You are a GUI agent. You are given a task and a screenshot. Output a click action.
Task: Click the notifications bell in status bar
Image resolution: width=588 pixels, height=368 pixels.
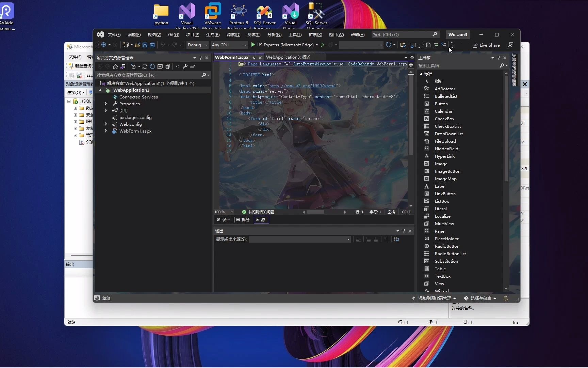(x=506, y=298)
